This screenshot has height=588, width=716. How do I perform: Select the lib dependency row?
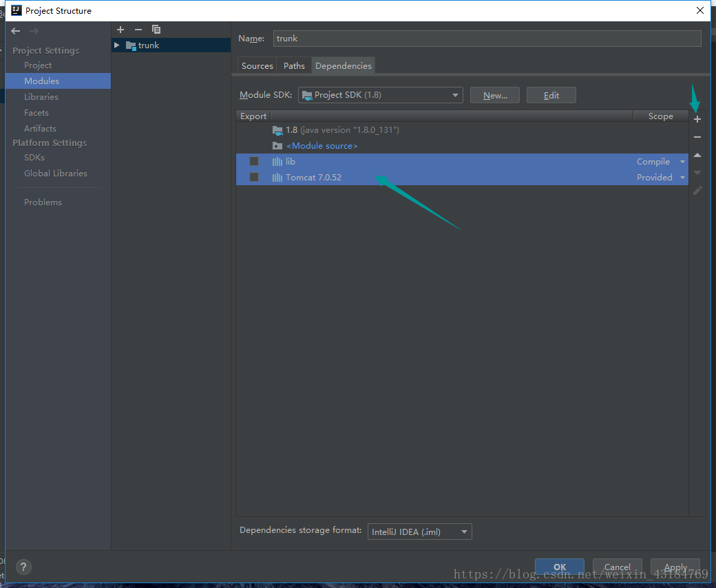click(462, 162)
